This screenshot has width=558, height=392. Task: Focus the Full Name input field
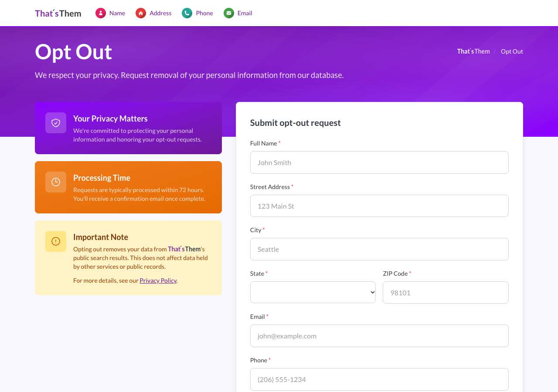(x=379, y=162)
